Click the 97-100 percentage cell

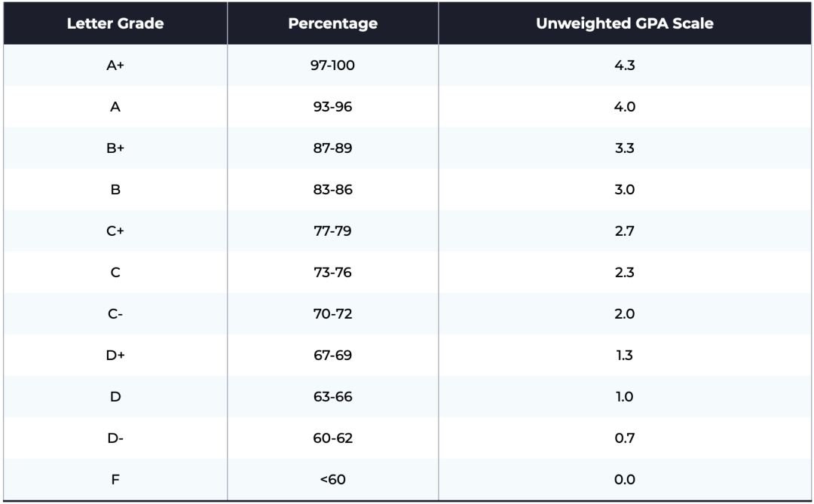[332, 66]
